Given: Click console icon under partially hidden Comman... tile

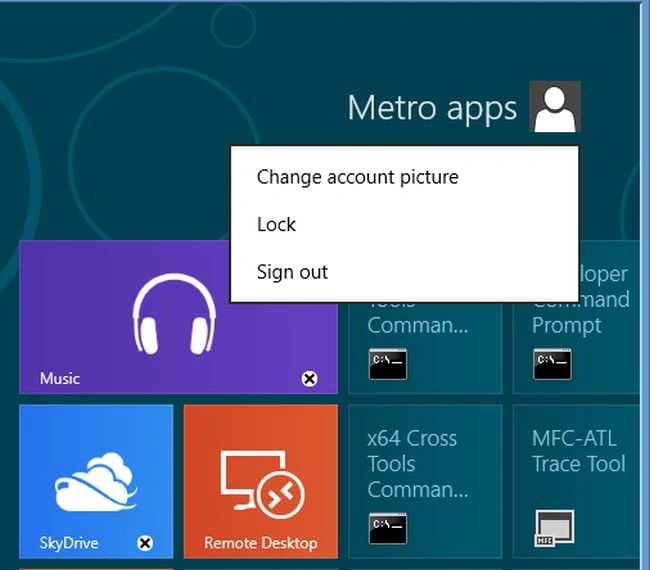Looking at the screenshot, I should [x=388, y=364].
